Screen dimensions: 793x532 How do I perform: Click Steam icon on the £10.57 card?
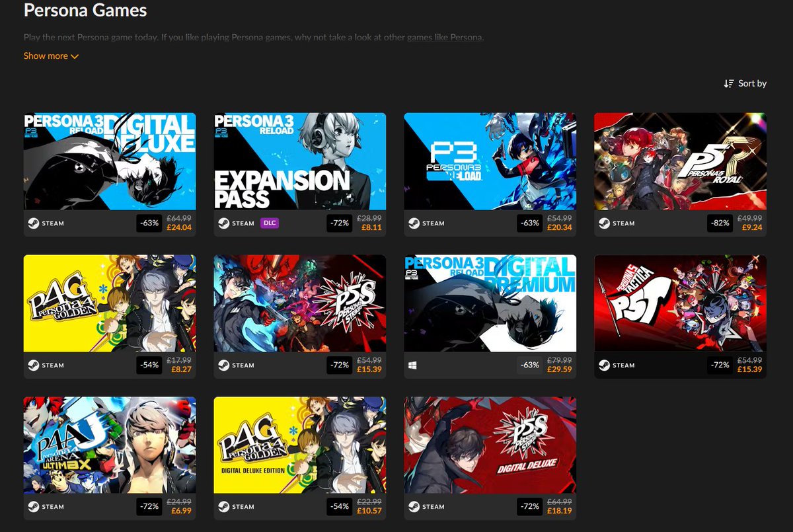click(x=223, y=507)
